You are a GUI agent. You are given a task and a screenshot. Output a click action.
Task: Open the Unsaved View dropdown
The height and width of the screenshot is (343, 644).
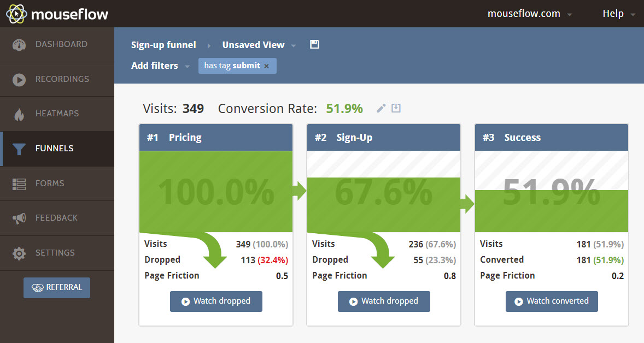pyautogui.click(x=259, y=45)
